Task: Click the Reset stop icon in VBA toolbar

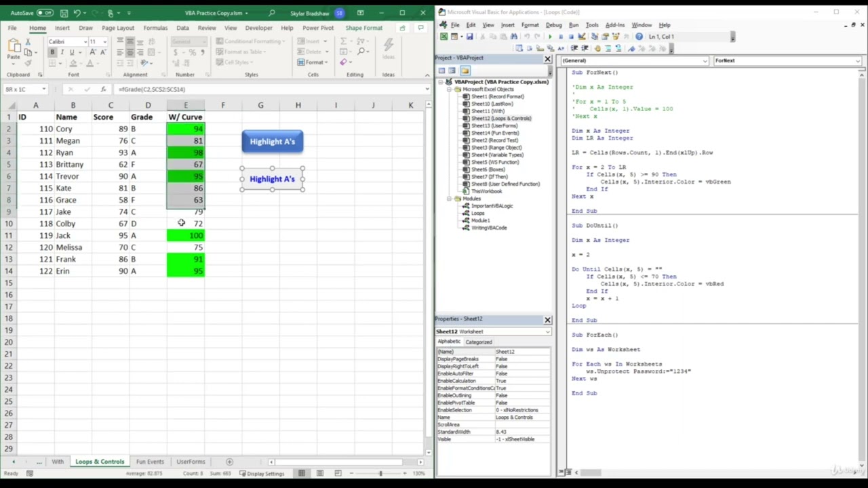Action: [571, 37]
